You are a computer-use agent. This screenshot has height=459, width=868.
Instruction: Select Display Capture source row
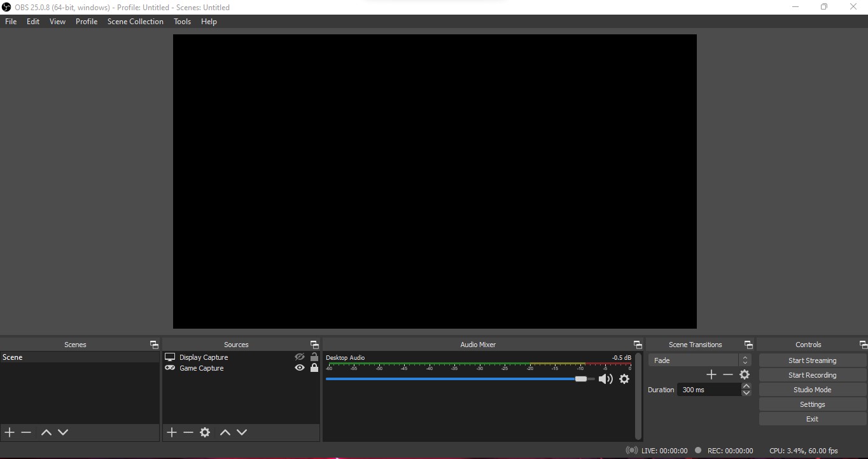tap(241, 357)
